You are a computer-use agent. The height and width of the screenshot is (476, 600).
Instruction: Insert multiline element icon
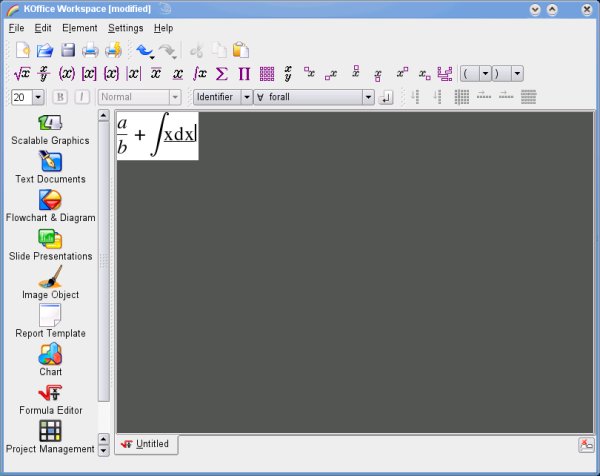click(445, 73)
